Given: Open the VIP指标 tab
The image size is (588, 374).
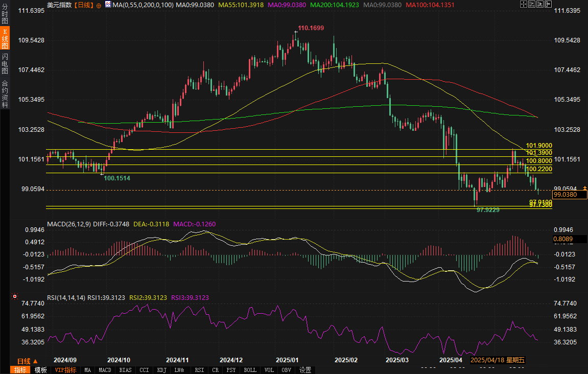Looking at the screenshot, I should click(65, 370).
